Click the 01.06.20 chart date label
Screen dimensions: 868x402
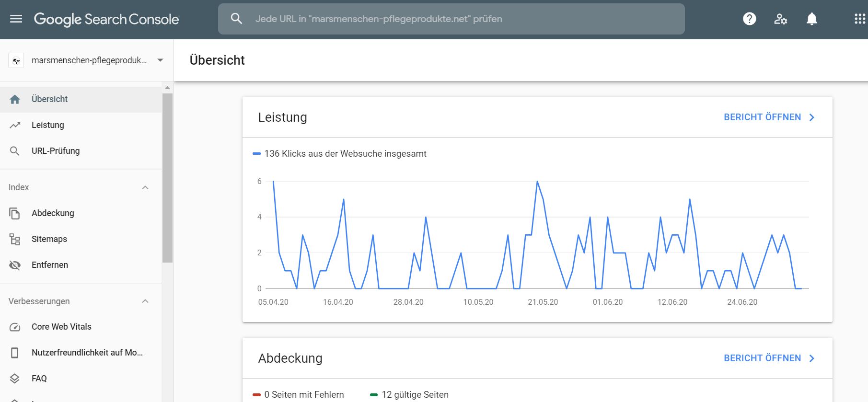pyautogui.click(x=608, y=302)
